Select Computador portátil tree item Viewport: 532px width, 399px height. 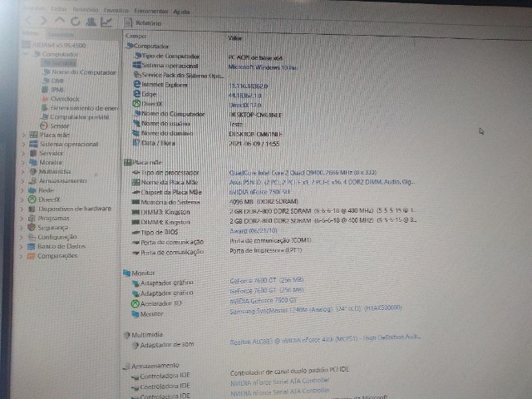[x=76, y=116]
